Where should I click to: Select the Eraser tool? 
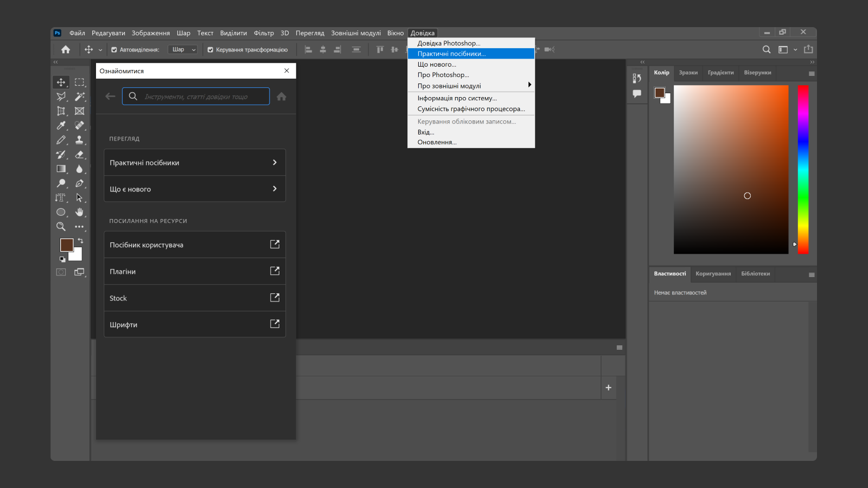click(80, 155)
